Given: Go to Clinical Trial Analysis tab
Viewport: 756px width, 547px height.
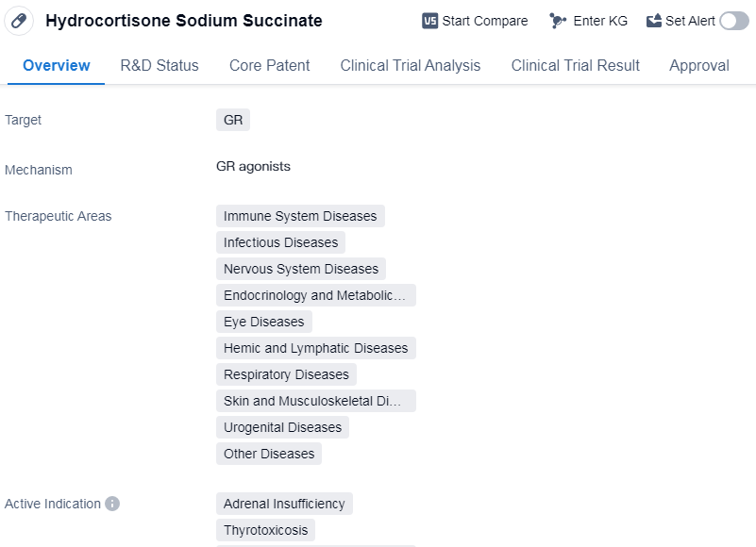Looking at the screenshot, I should [x=410, y=65].
